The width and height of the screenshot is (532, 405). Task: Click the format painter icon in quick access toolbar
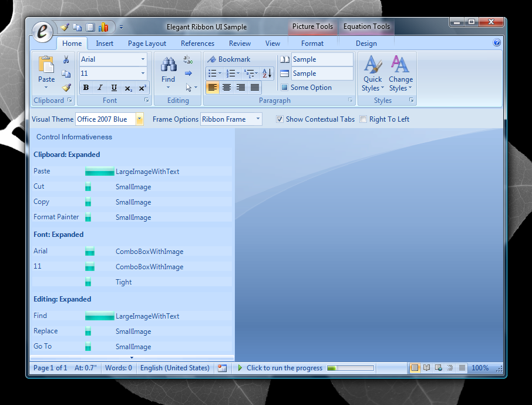click(x=65, y=27)
